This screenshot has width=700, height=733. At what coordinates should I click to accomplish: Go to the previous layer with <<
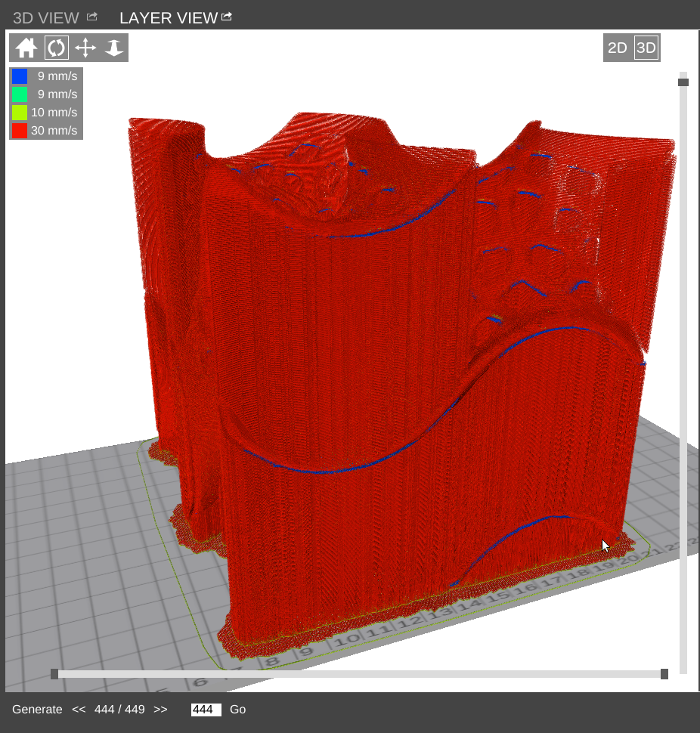(79, 710)
